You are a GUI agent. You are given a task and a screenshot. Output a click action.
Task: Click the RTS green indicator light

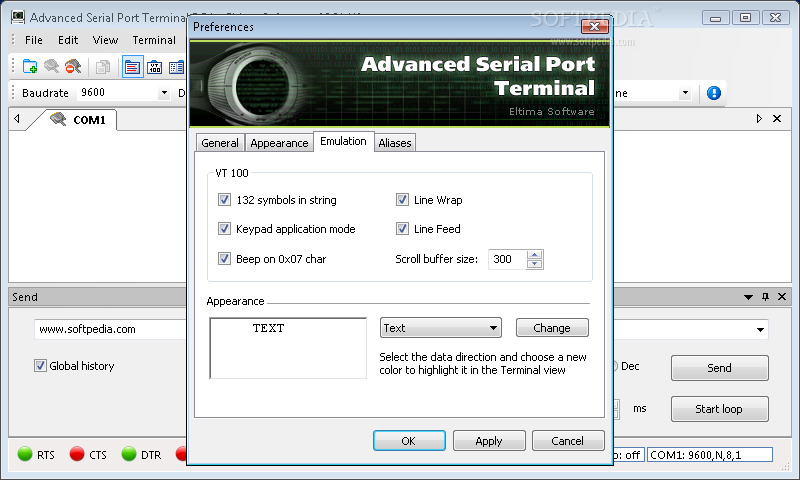[24, 453]
